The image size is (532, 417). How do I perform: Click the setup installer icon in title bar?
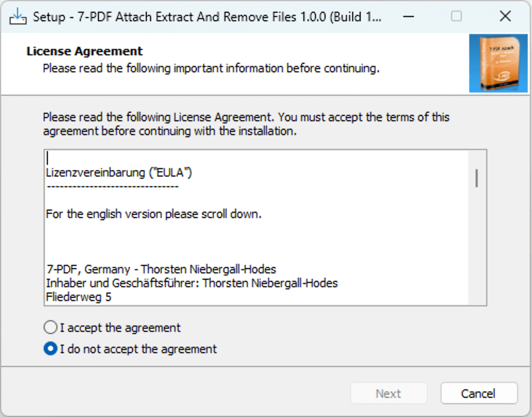[x=18, y=16]
